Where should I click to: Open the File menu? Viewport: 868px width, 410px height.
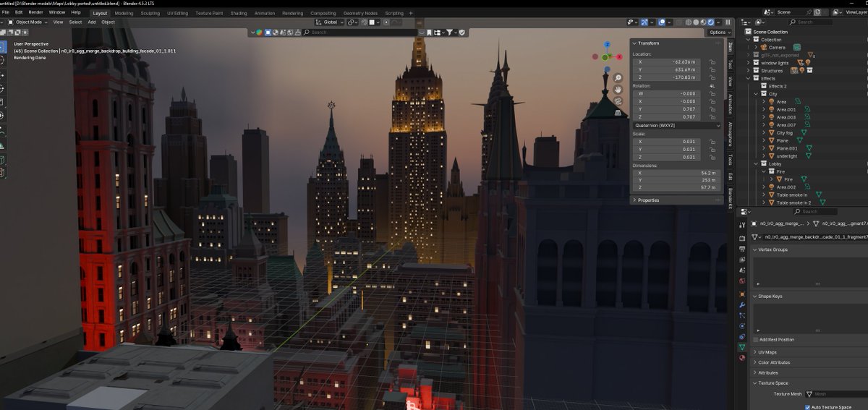pos(6,12)
